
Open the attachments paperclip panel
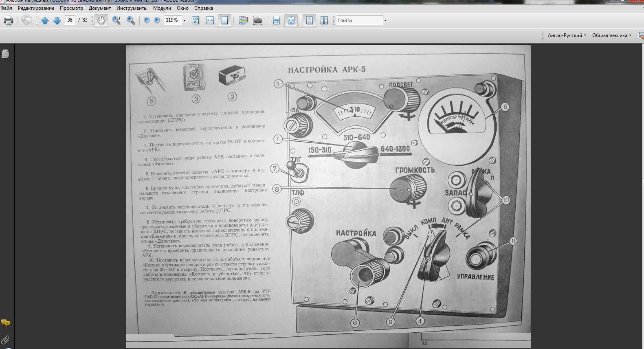click(x=5, y=340)
